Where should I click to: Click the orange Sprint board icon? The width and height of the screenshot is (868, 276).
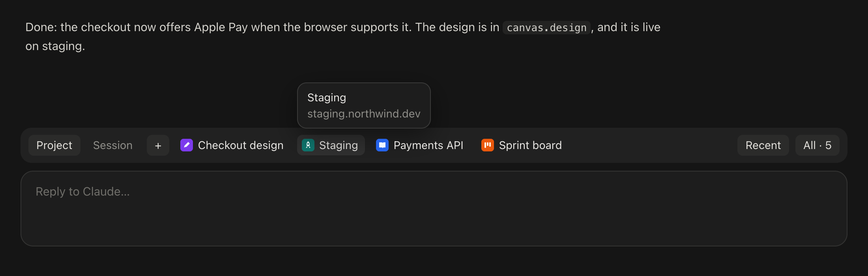(x=488, y=145)
